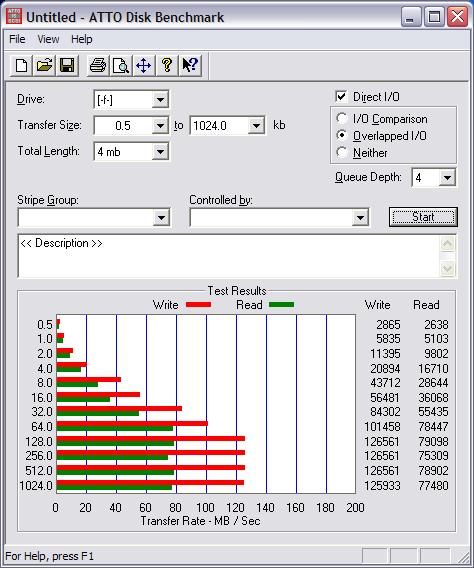Open a file with the folder icon

click(x=44, y=66)
